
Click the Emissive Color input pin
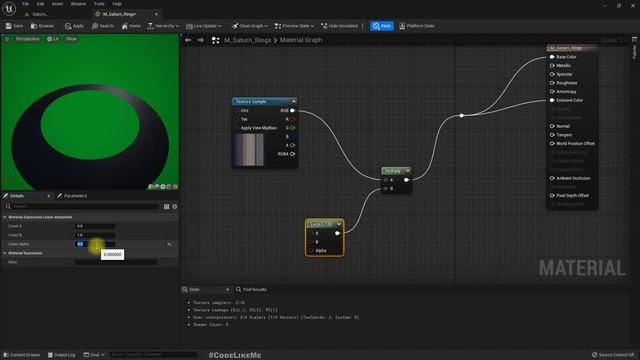click(552, 100)
